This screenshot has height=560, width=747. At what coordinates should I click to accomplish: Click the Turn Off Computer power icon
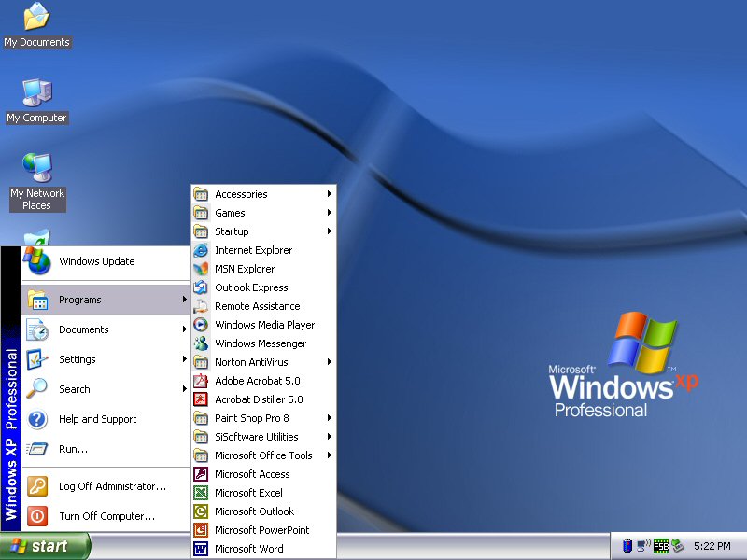pos(37,516)
